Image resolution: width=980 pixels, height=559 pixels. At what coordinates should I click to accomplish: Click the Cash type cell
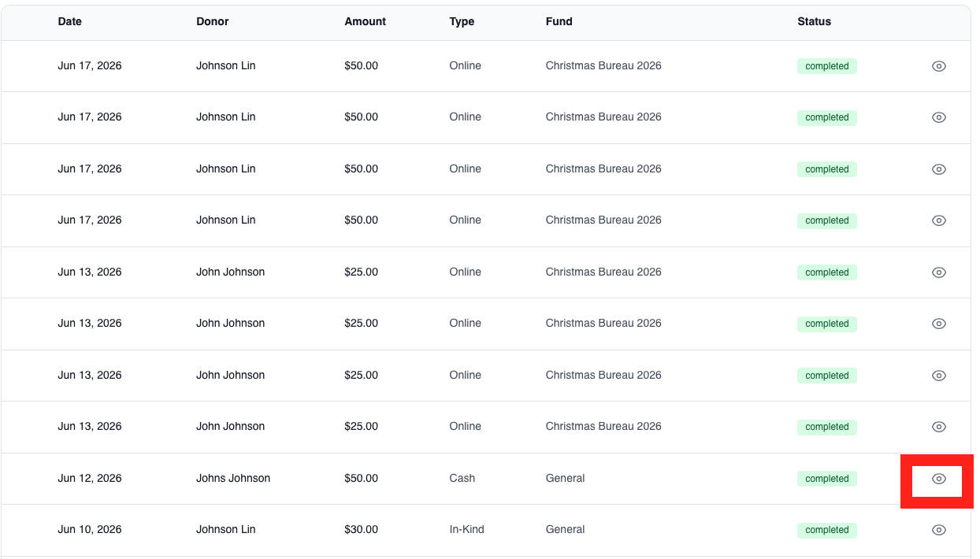coord(462,478)
